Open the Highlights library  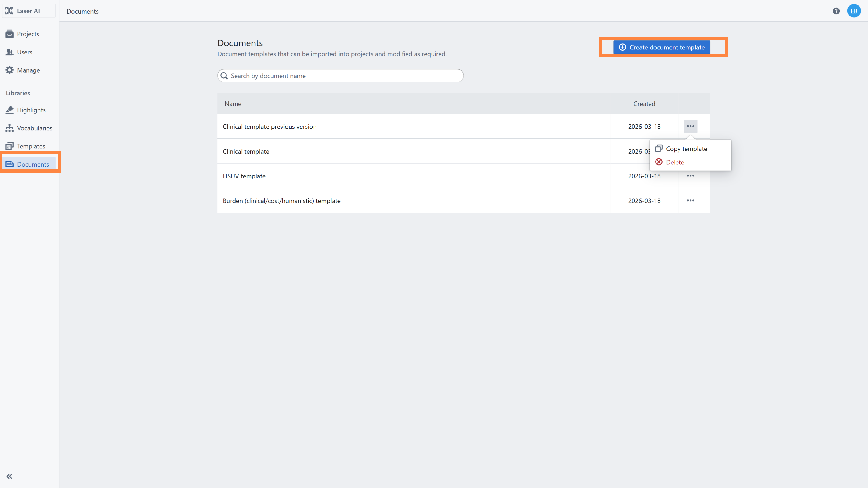point(31,110)
